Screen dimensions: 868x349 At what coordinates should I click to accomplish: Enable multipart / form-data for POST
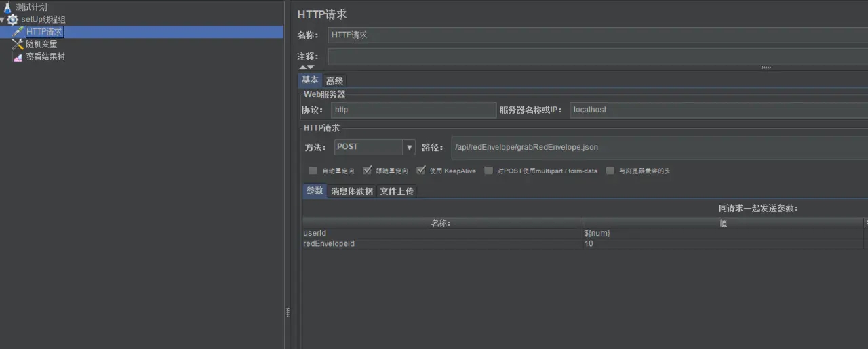click(x=489, y=171)
